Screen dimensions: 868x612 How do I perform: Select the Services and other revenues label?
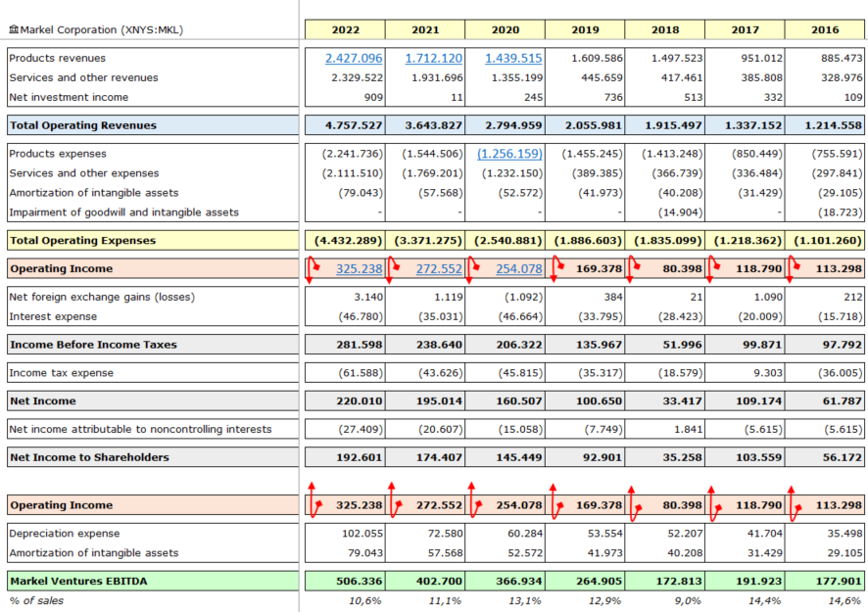(83, 77)
